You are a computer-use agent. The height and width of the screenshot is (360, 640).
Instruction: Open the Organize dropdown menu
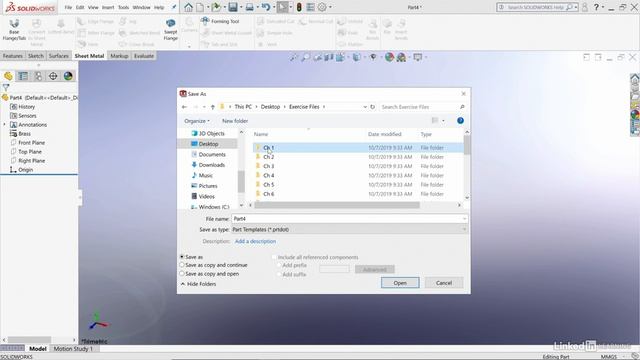pos(197,121)
